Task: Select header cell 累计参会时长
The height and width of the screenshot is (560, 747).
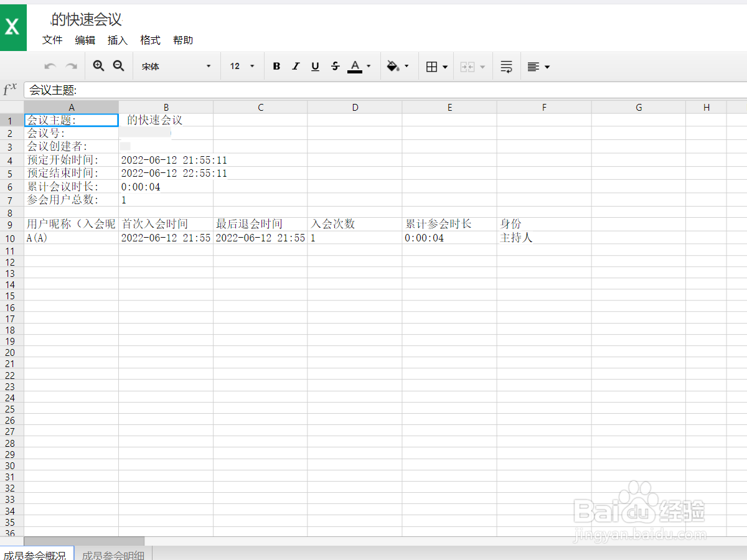Action: click(449, 224)
